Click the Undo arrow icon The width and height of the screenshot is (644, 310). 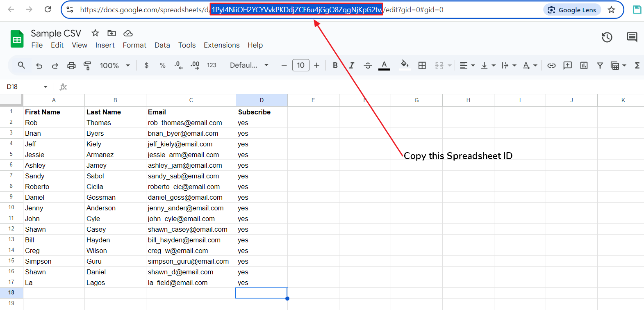point(39,66)
